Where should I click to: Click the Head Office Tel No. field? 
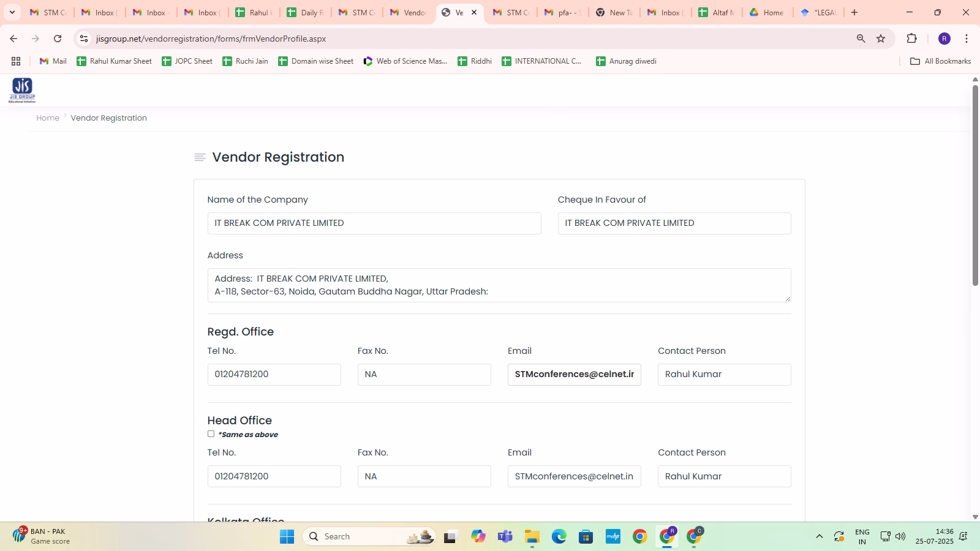tap(274, 476)
